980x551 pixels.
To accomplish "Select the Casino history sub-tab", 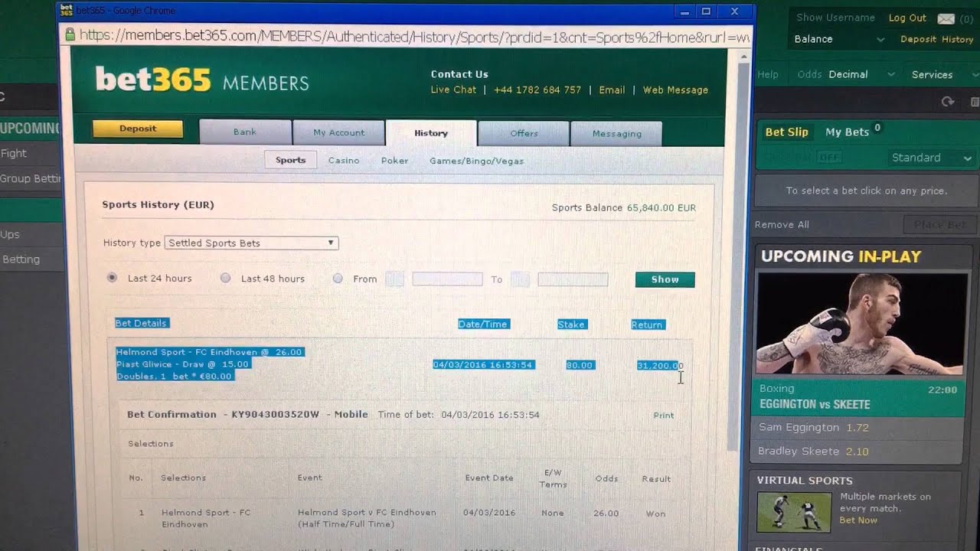I will click(344, 161).
